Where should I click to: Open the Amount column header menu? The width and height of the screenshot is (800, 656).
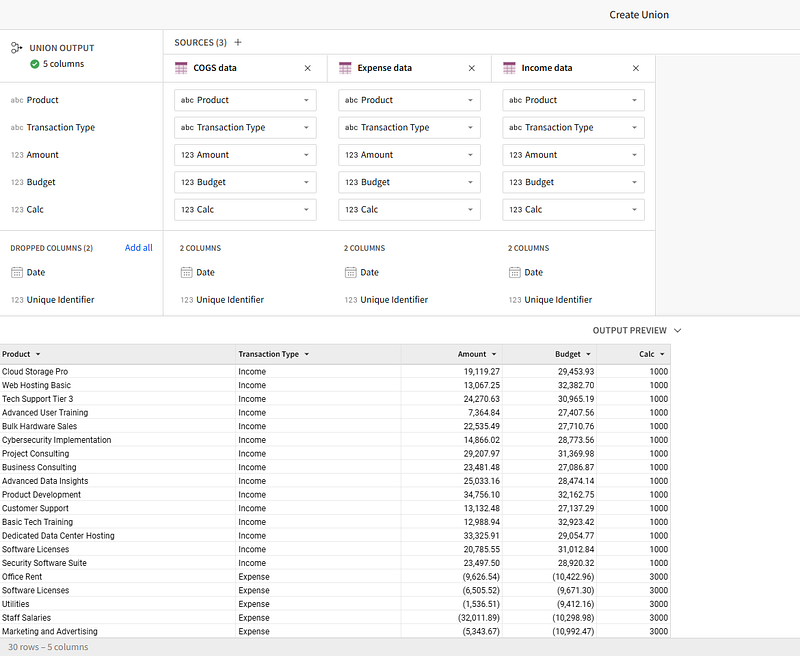coord(494,354)
